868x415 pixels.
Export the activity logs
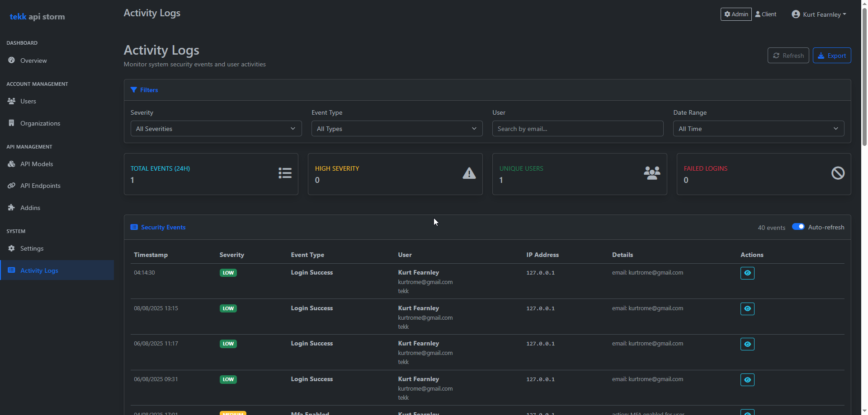pyautogui.click(x=832, y=55)
